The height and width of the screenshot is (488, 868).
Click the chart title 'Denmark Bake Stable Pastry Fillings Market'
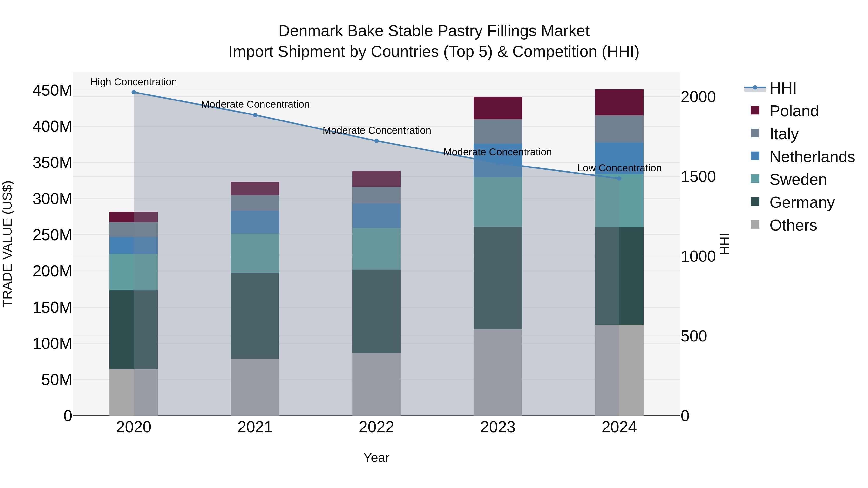point(434,31)
